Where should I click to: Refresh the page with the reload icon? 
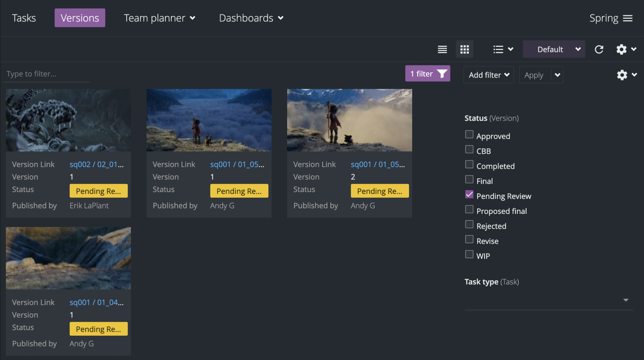pos(599,49)
